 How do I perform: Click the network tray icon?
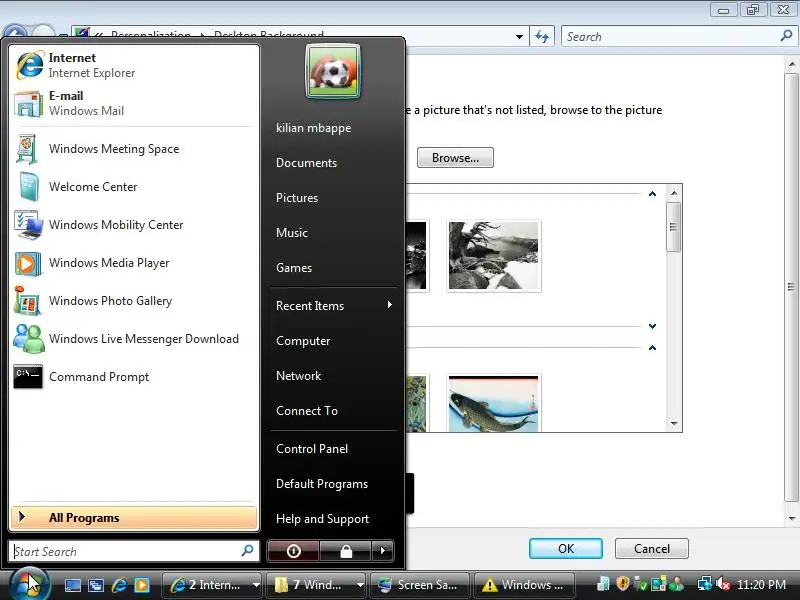click(x=705, y=584)
